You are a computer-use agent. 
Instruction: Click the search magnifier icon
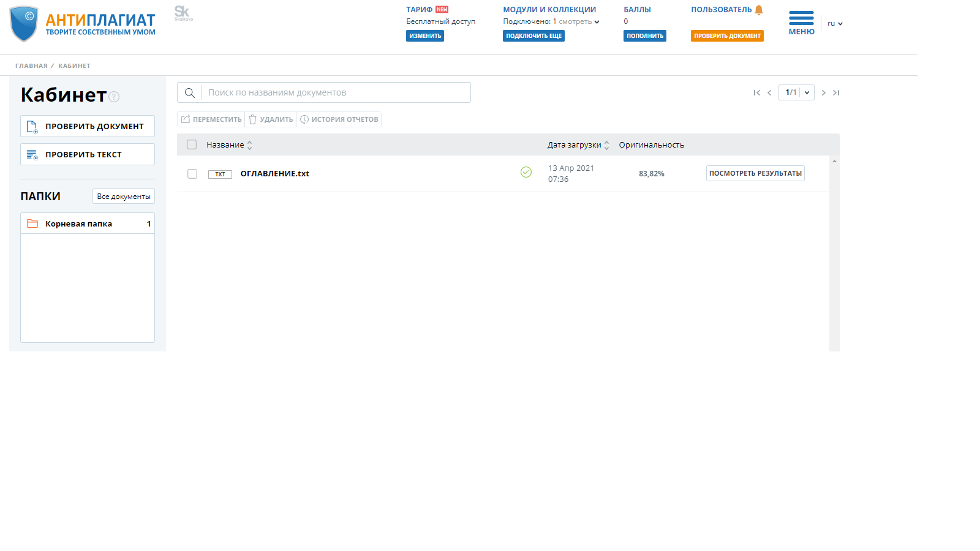point(190,93)
